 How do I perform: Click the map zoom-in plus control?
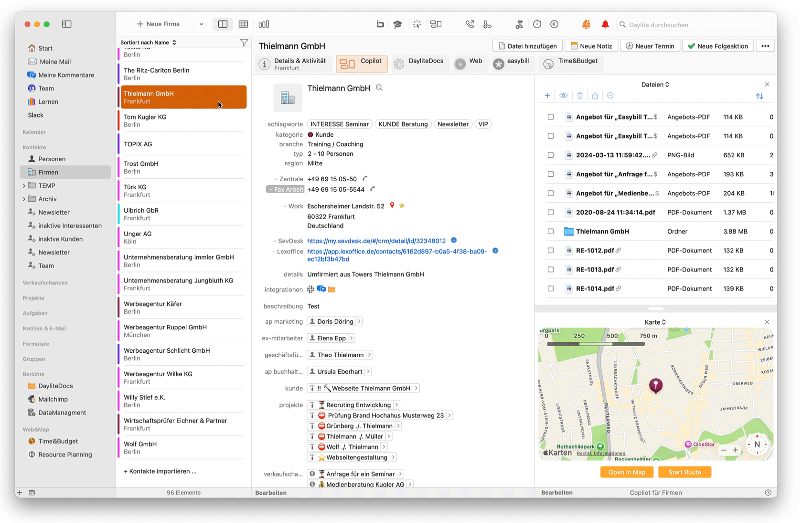pos(735,450)
